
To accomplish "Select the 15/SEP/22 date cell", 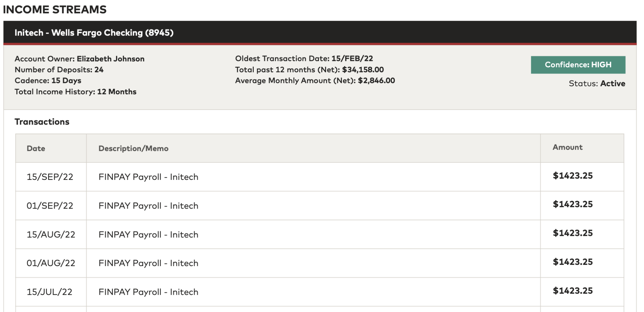I will 50,177.
